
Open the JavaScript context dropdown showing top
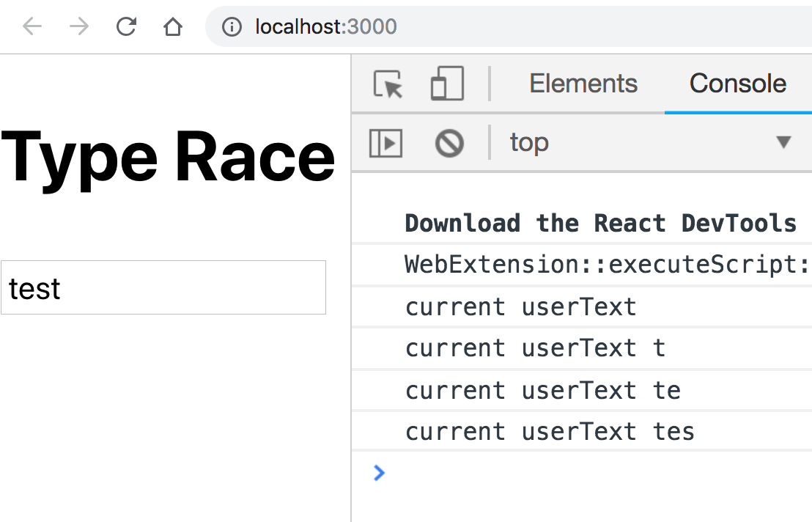click(x=528, y=142)
